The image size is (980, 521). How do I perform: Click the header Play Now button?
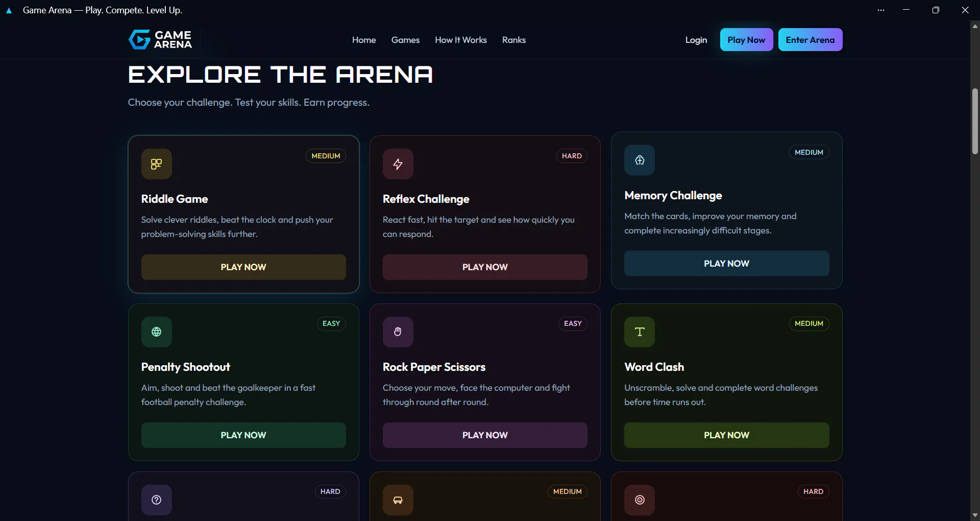746,39
